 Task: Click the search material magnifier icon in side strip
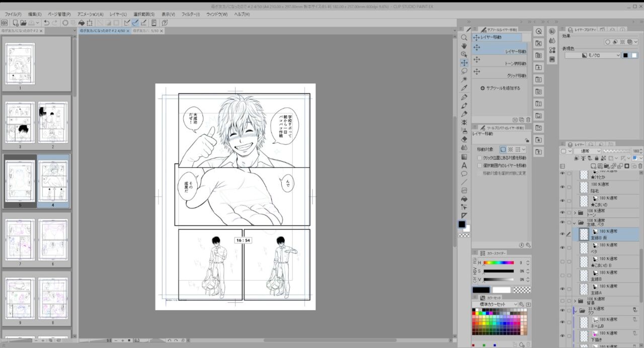[539, 31]
